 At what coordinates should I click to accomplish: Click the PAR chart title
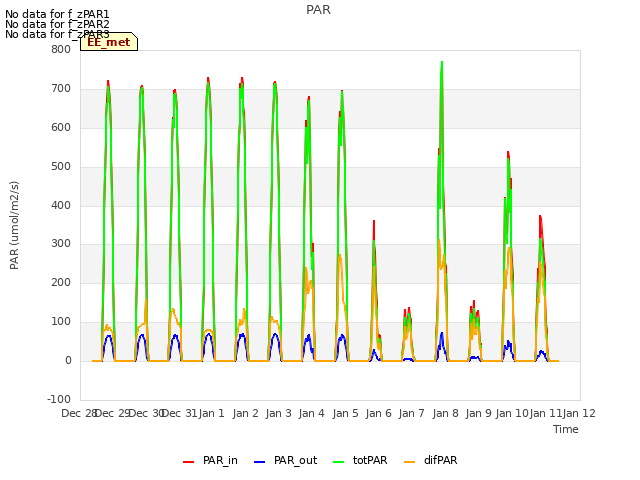(318, 10)
